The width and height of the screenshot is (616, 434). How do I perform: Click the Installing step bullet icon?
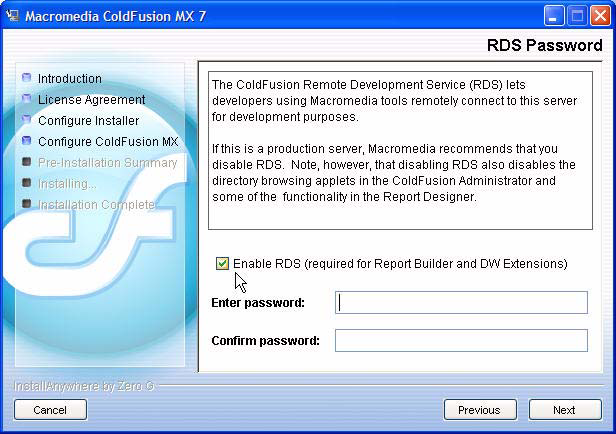pos(27,182)
